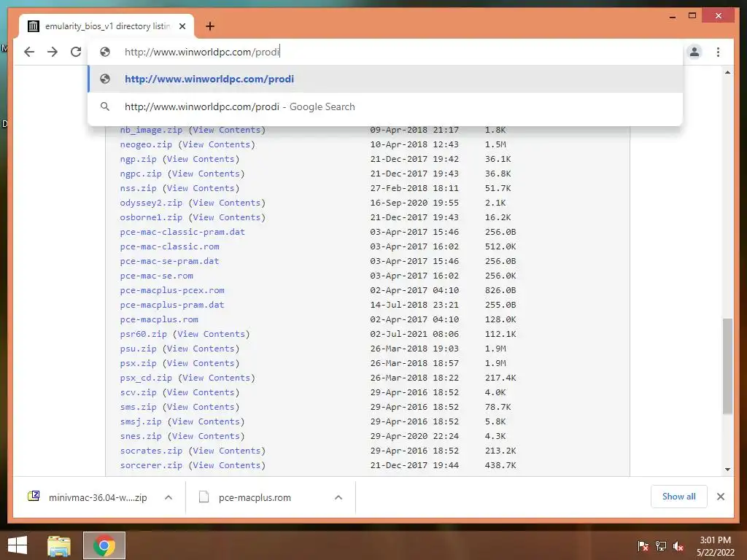
Task: Close the emularity_bios_v1 tab
Action: click(182, 26)
